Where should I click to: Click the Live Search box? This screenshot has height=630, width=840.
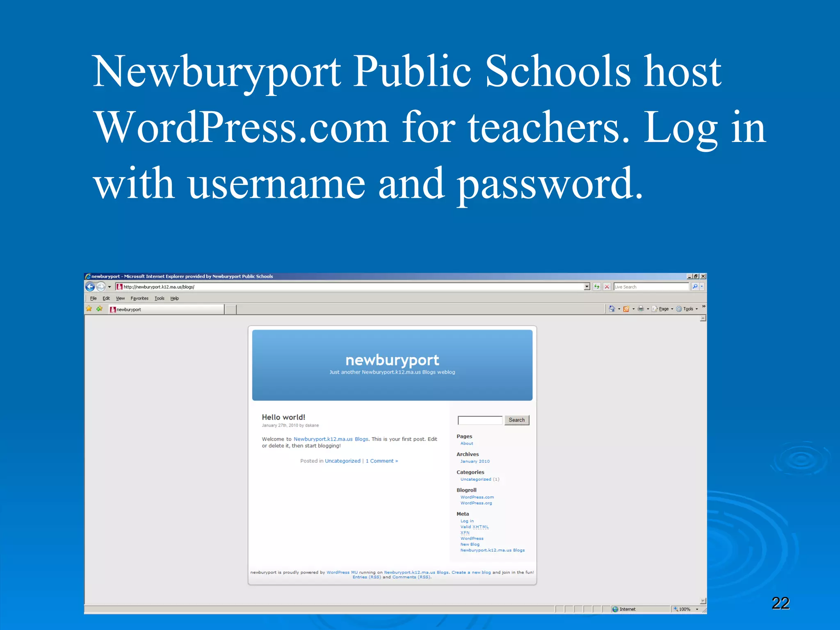651,287
